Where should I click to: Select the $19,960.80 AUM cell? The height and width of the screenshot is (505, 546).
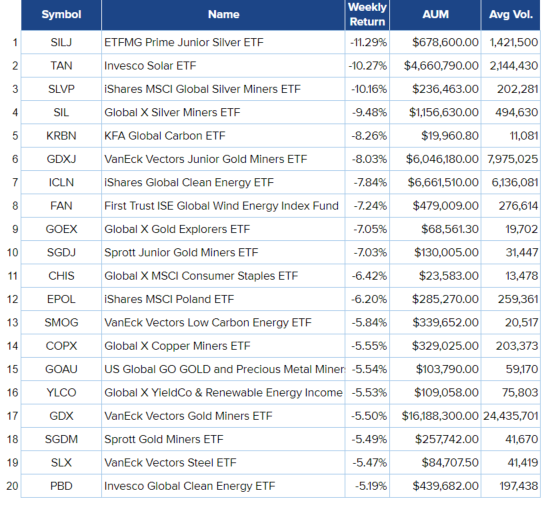pos(435,135)
